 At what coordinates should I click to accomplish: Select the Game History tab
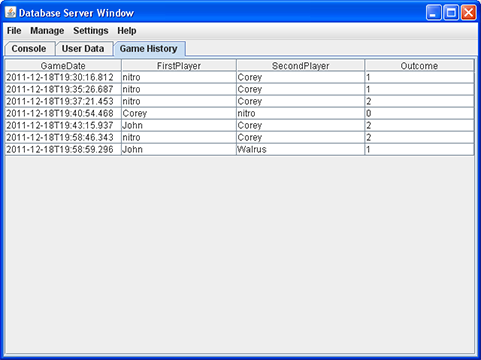pyautogui.click(x=149, y=49)
